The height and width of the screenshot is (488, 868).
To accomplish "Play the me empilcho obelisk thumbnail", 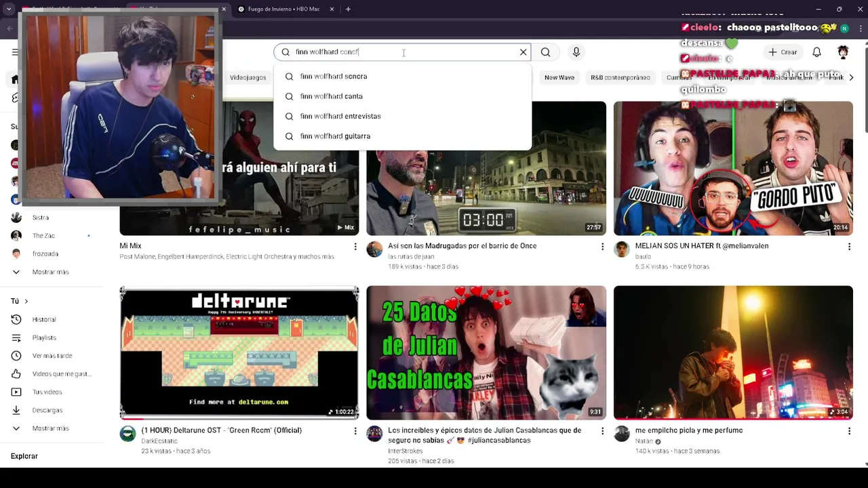I will pyautogui.click(x=733, y=352).
